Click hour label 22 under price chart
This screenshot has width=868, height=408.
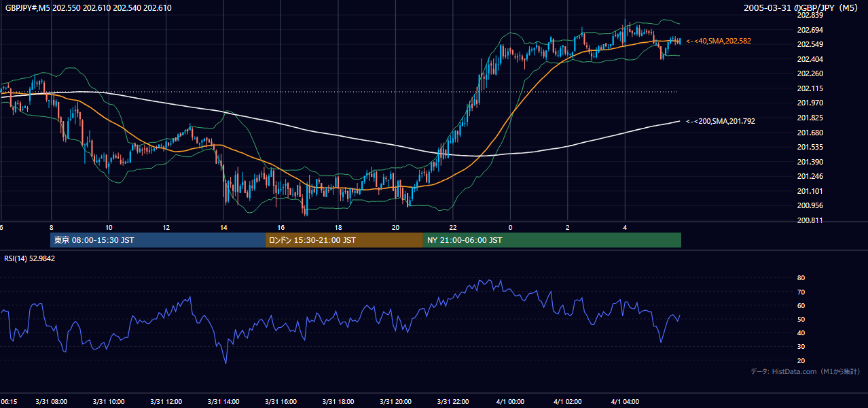point(453,227)
